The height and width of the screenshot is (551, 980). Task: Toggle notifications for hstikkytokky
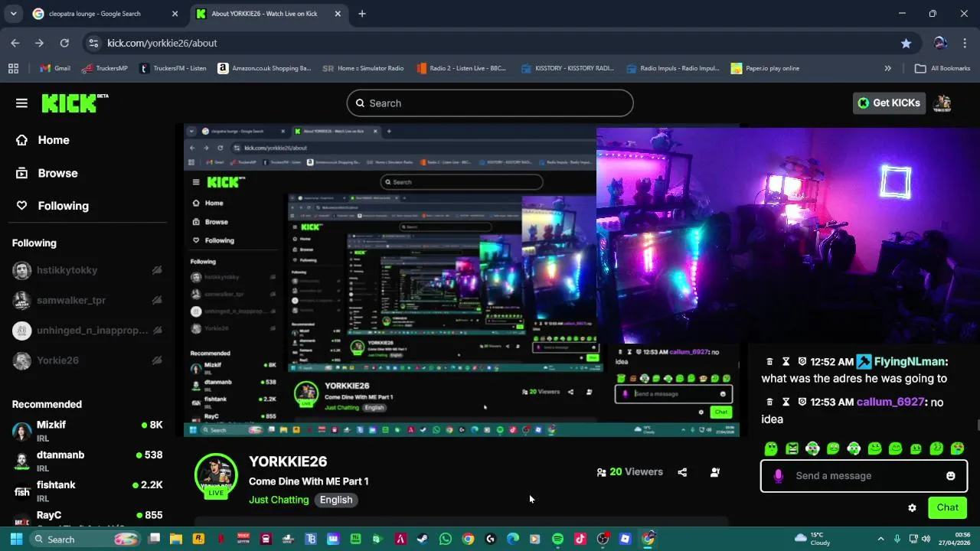coord(157,270)
